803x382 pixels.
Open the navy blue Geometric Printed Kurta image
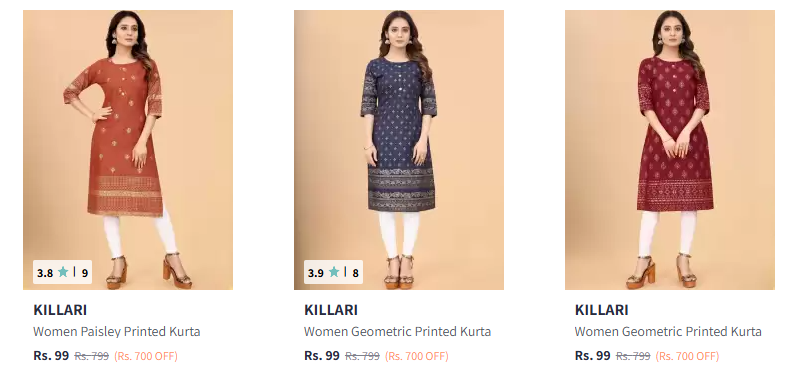pos(399,150)
